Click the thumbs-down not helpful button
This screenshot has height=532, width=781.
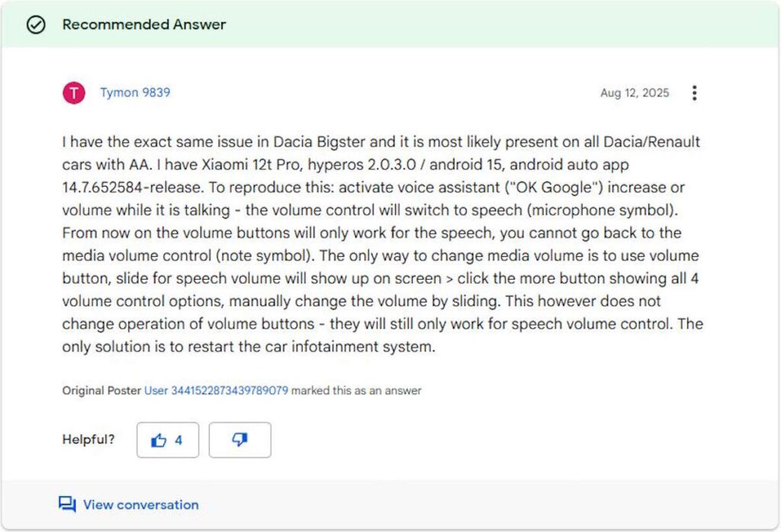pyautogui.click(x=239, y=440)
